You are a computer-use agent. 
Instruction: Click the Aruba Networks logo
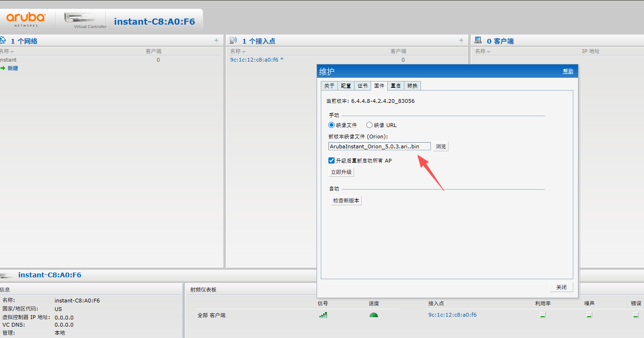click(26, 19)
